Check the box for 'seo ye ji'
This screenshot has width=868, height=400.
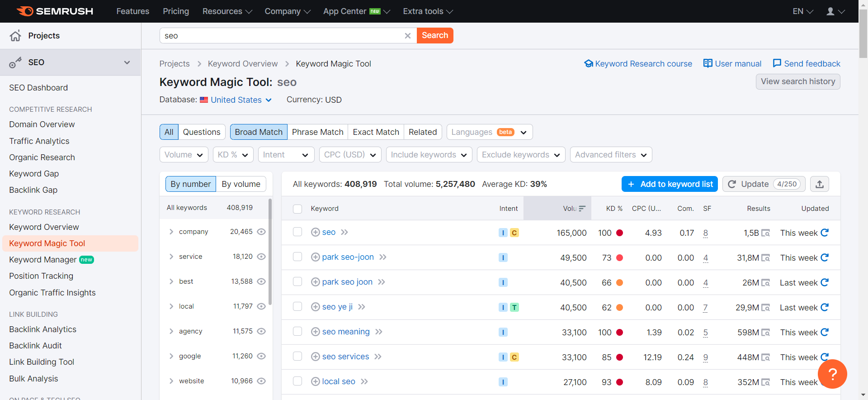297,306
